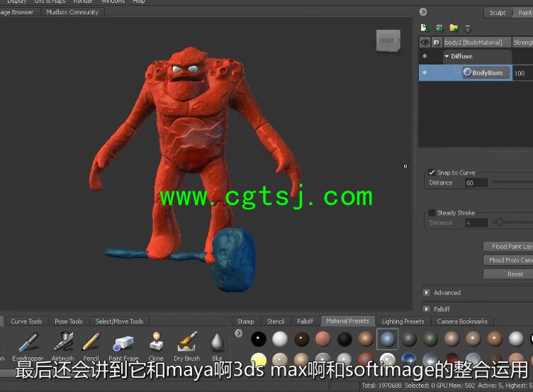The image size is (533, 392).
Task: Select the Dry Brush tool
Action: pos(186,346)
